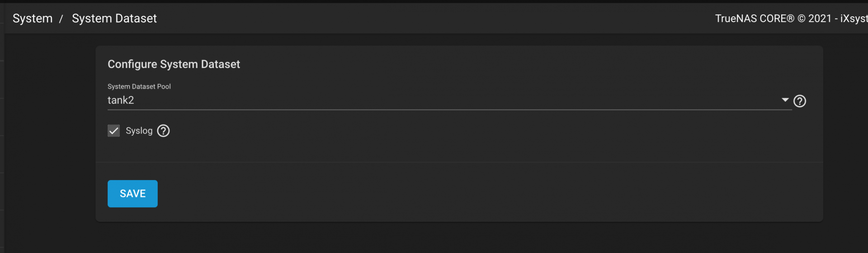Click the System Dataset Pool field label

139,86
